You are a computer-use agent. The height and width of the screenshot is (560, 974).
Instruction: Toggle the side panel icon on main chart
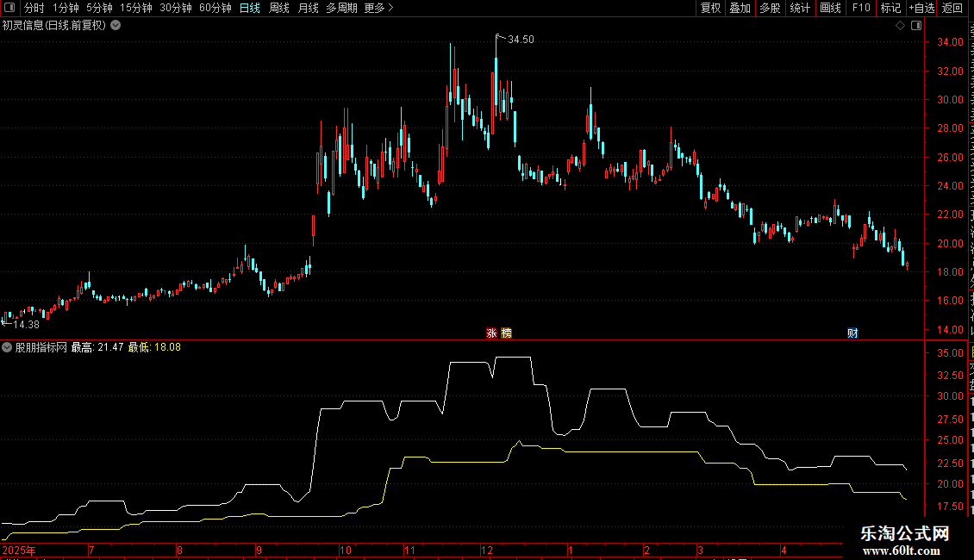[x=916, y=26]
